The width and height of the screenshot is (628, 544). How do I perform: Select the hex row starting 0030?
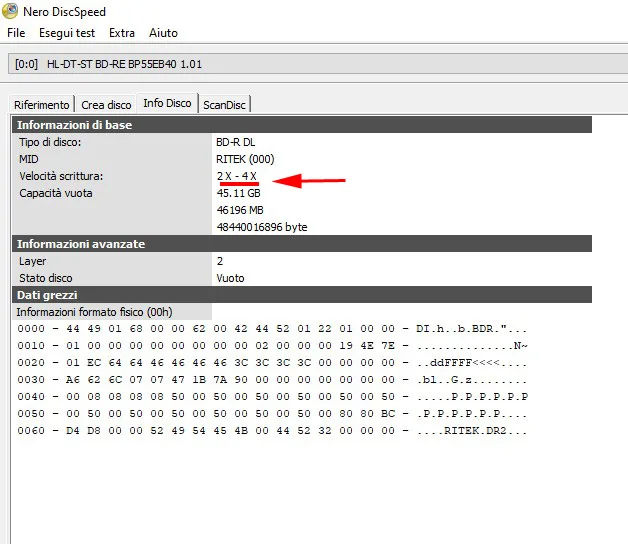(x=272, y=380)
